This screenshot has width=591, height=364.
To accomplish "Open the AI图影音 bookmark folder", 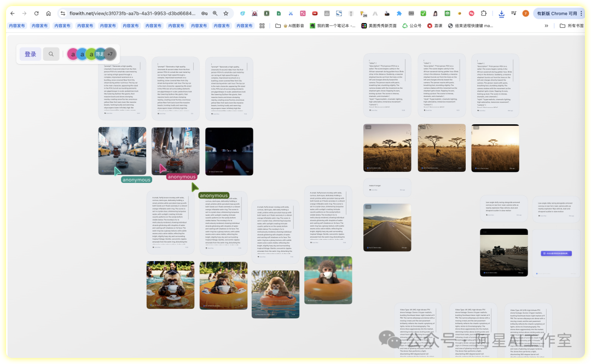I will (x=289, y=25).
